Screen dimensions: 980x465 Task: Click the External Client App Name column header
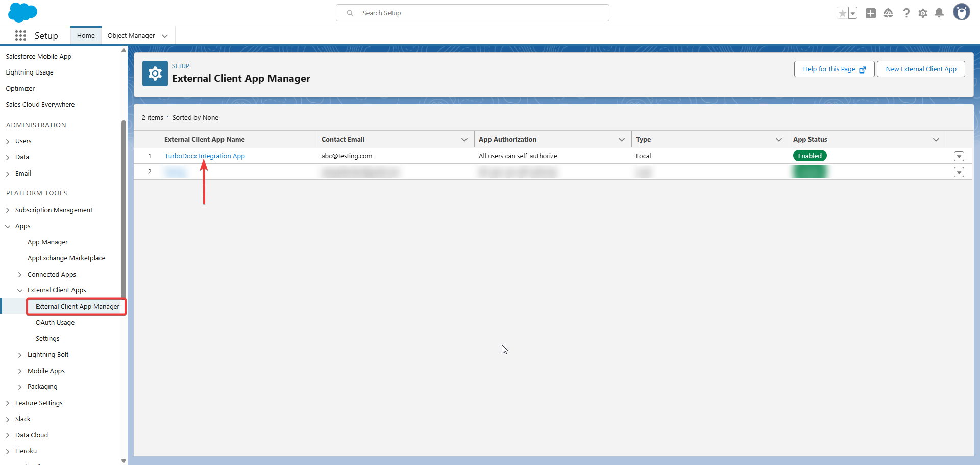(205, 139)
